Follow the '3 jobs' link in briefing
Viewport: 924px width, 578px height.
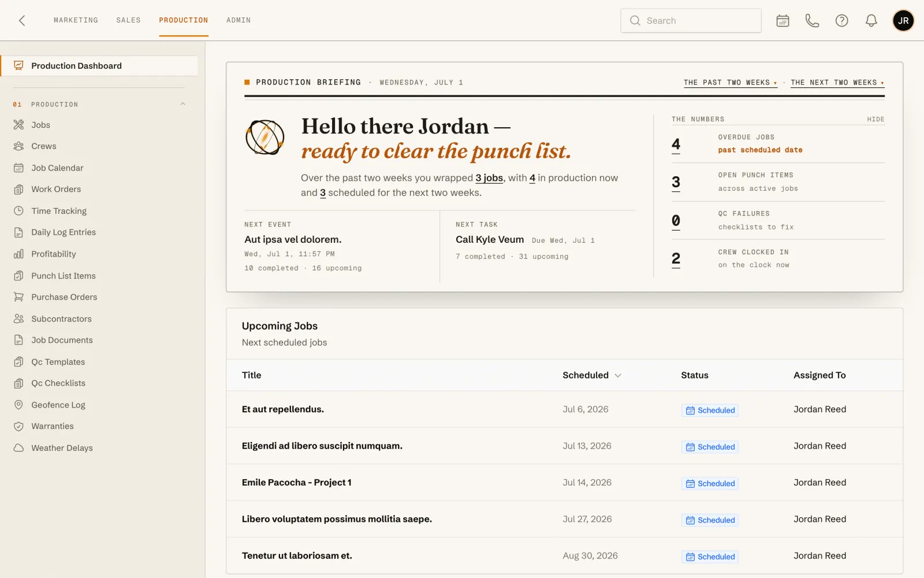tap(489, 178)
